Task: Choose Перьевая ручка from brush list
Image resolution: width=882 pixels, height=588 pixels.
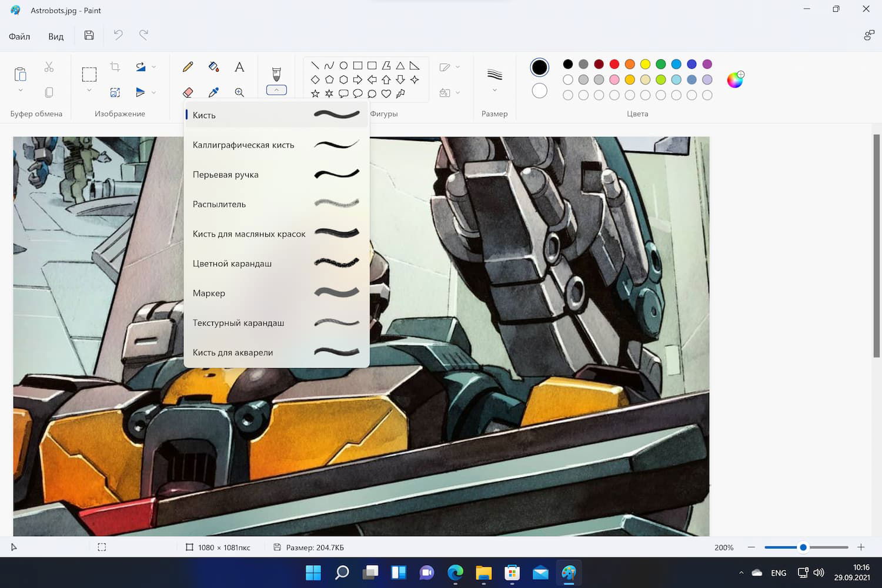Action: [x=276, y=175]
